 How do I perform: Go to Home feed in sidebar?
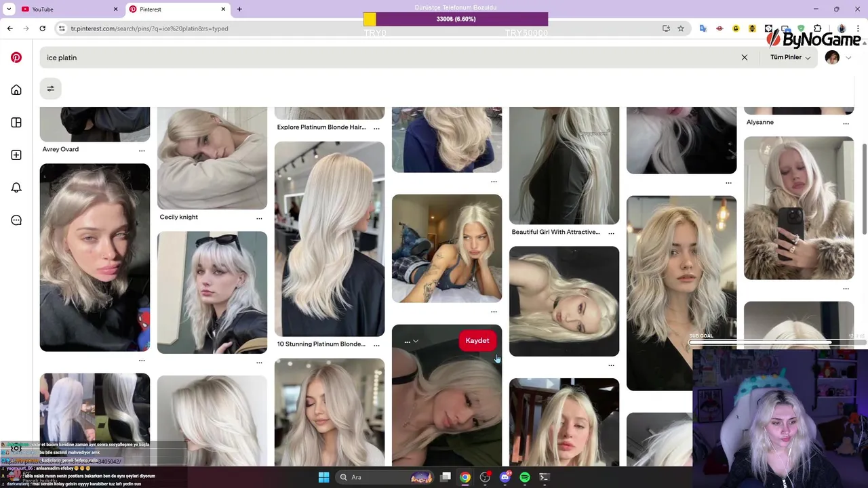(16, 90)
